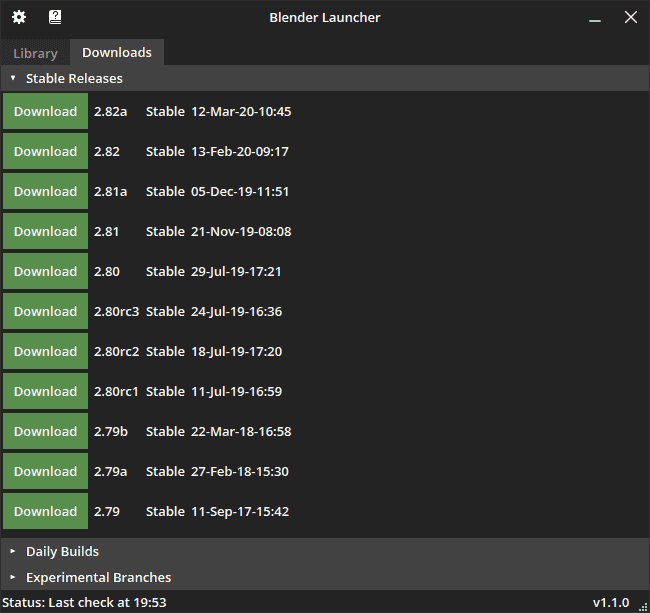Click the 05-Dec-19-11:51 date text

pyautogui.click(x=240, y=191)
